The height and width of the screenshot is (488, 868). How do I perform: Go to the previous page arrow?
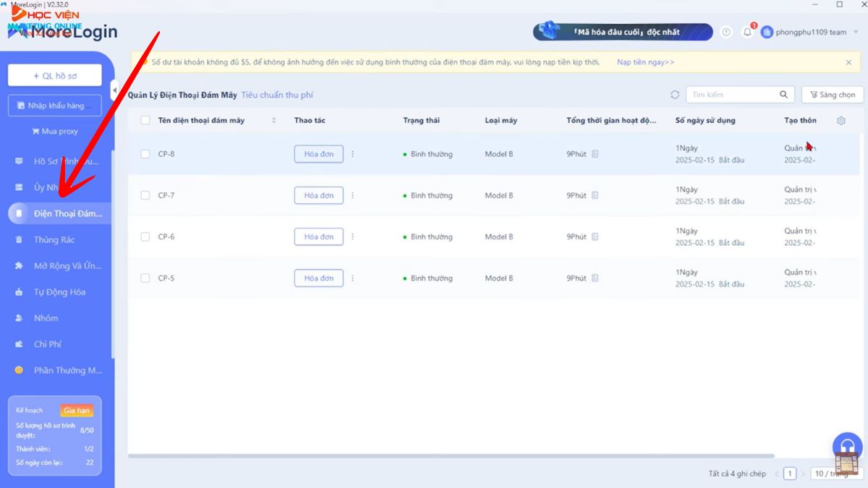pos(777,474)
